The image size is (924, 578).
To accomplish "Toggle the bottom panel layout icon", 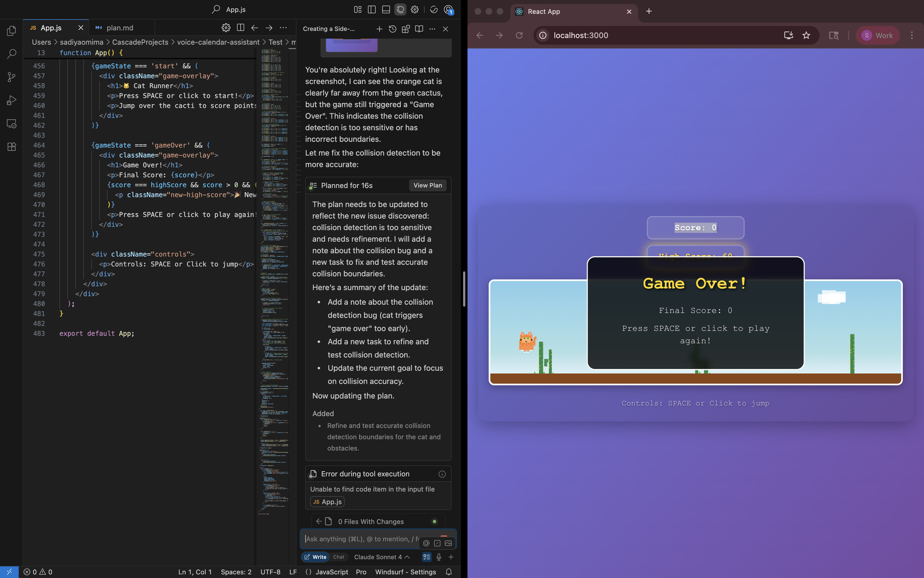I will pos(386,10).
